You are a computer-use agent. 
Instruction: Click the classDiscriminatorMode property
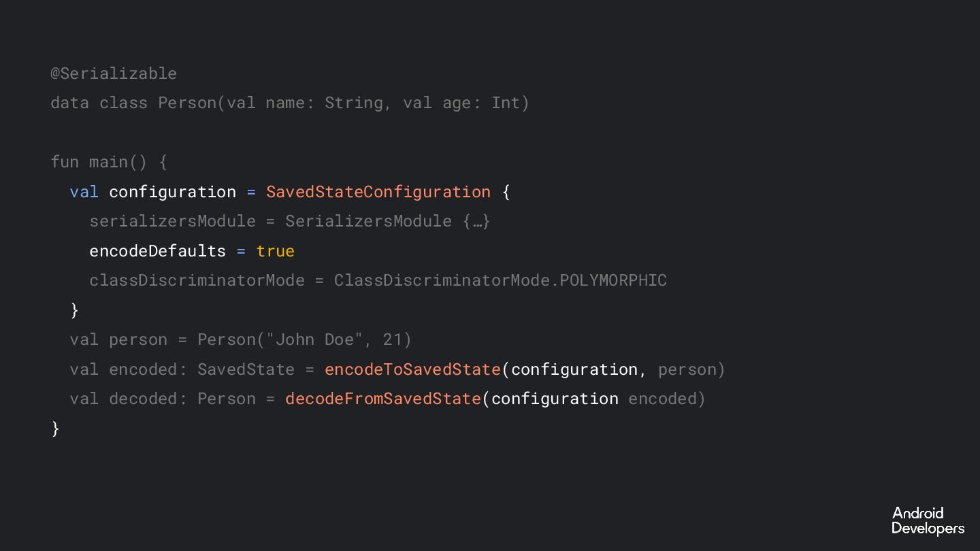pos(197,280)
